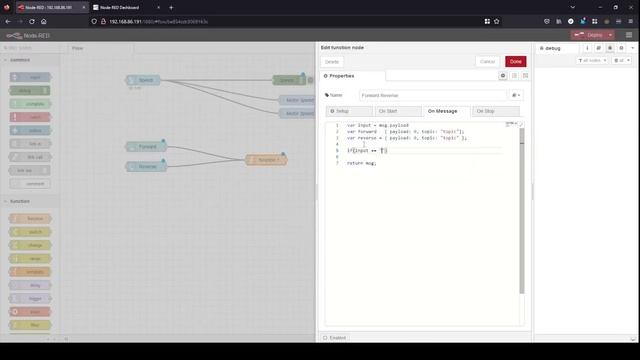Select the debug node in the palette
This screenshot has height=360, width=640.
pos(30,91)
